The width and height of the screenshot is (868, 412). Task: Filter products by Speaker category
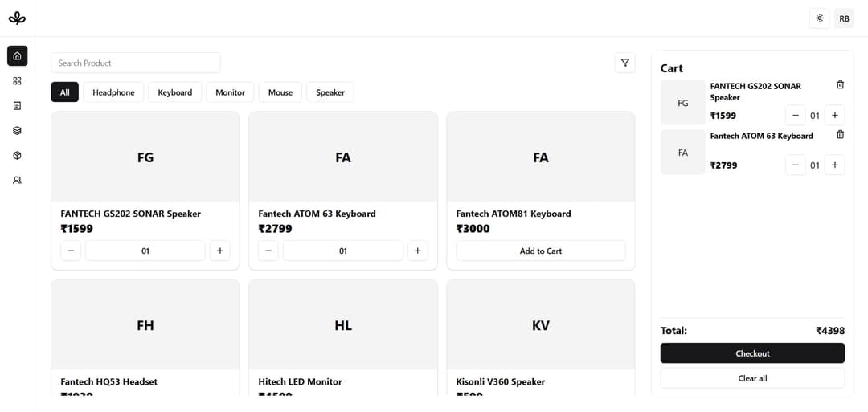pos(330,92)
